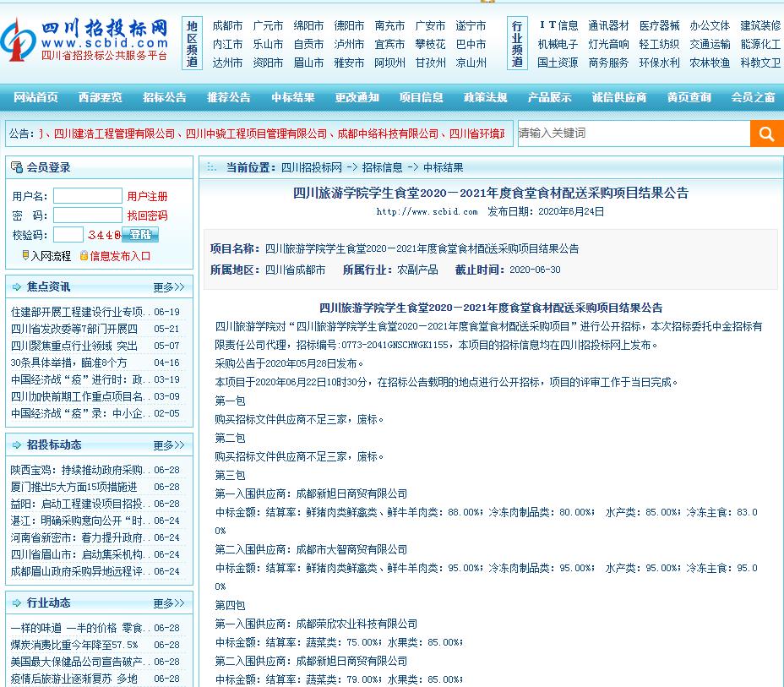This screenshot has height=687, width=784.
Task: Click the 行业动态 header arrow icon
Action: [17, 603]
